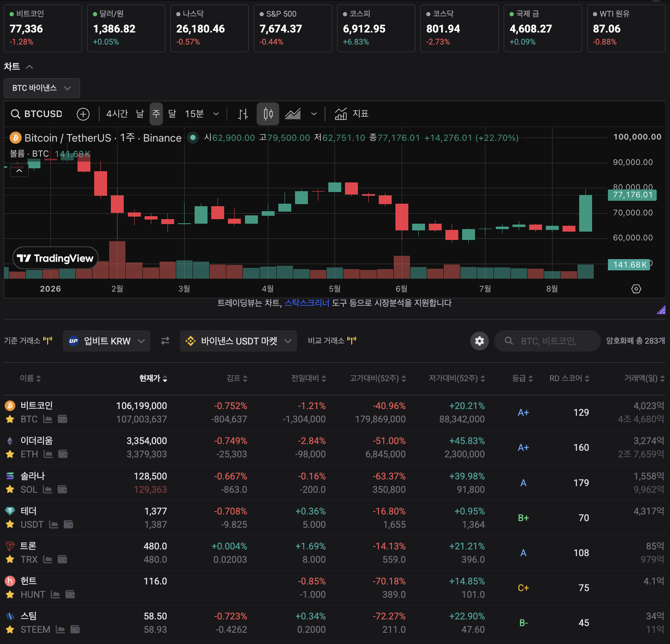Collapse the 차트 section chevron

[29, 67]
